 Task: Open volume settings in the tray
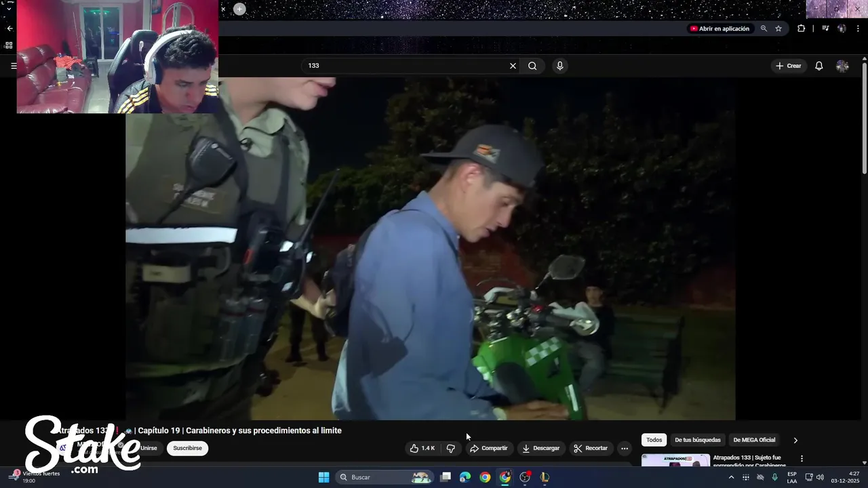pyautogui.click(x=820, y=477)
